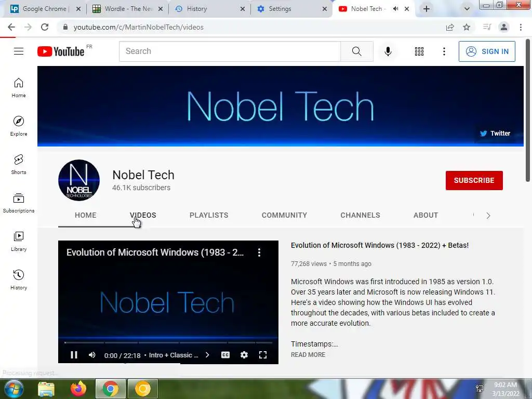
Task: Click READ MORE under the description
Action: pos(308,354)
